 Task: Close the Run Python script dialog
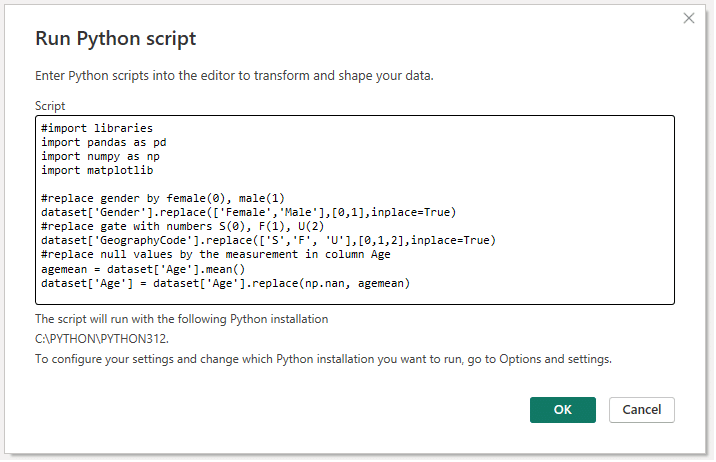[688, 18]
